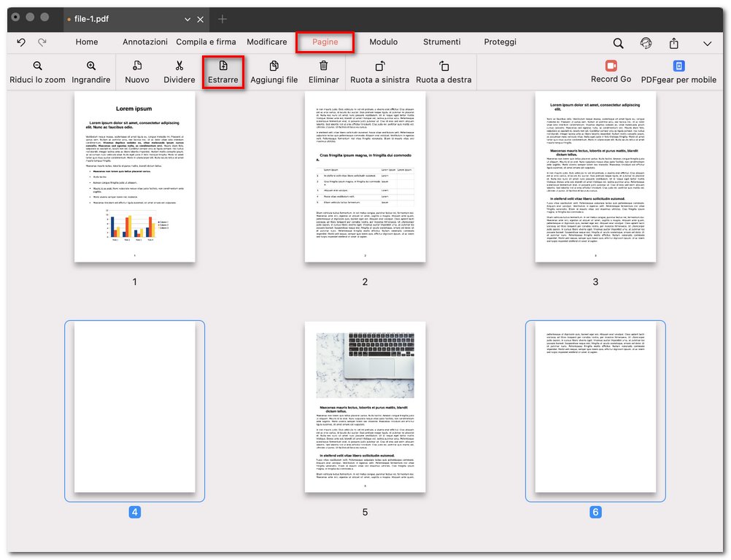Select the Dividere tool

(x=179, y=72)
